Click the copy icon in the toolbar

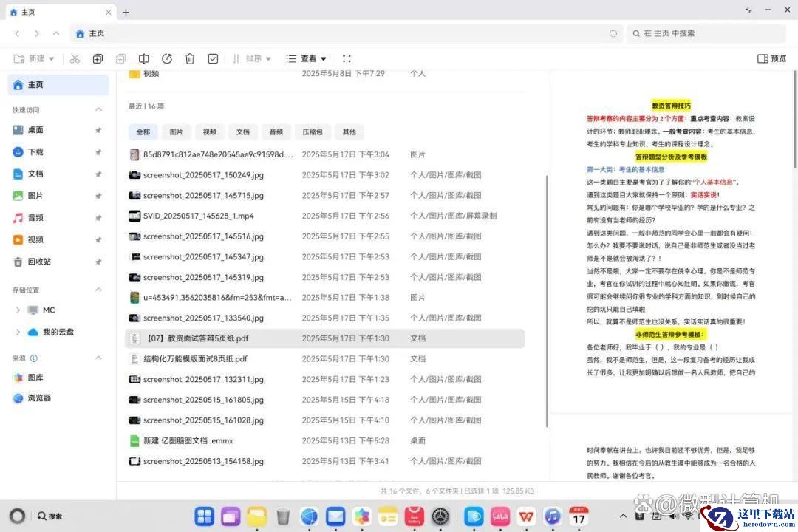pyautogui.click(x=98, y=59)
